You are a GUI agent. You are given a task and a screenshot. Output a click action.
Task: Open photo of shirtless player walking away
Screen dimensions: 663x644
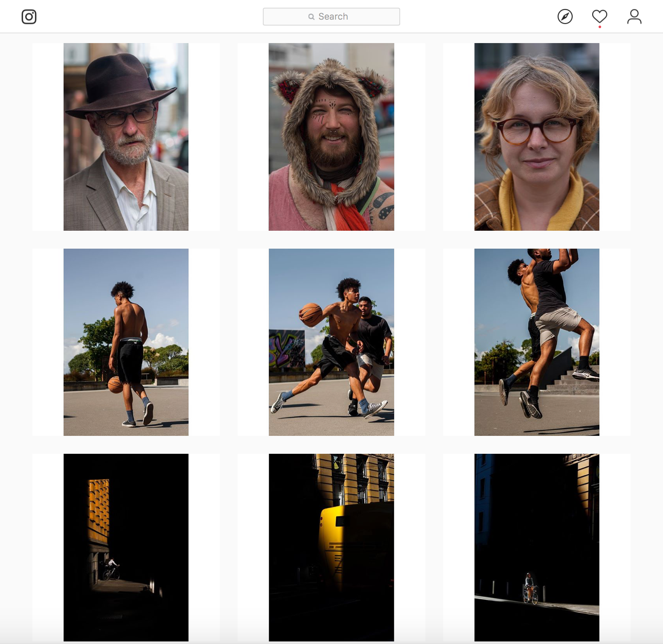click(x=126, y=342)
